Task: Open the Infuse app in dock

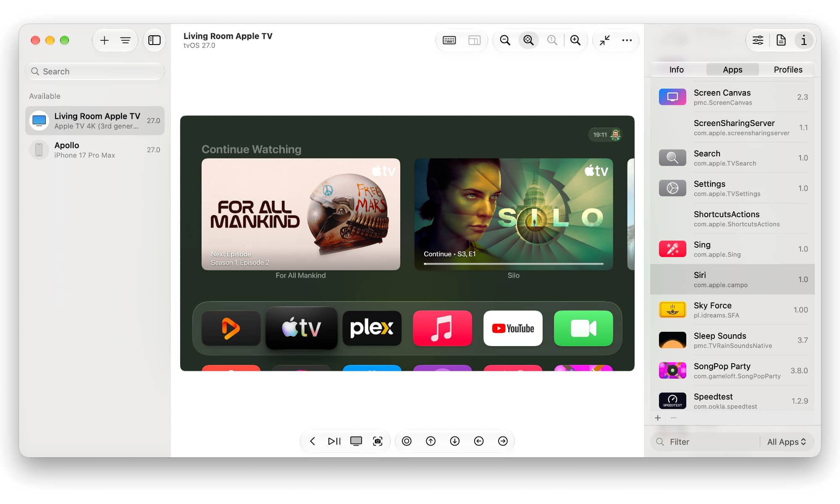Action: point(231,328)
